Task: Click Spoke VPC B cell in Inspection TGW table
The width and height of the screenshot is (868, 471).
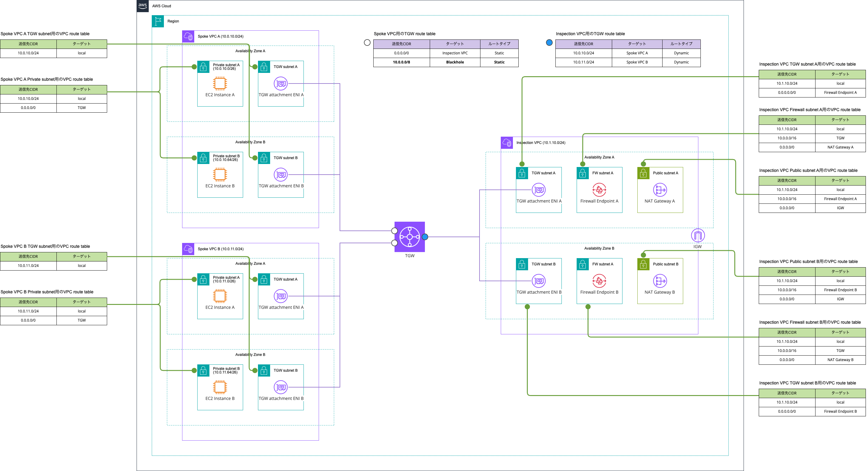Action: click(637, 62)
